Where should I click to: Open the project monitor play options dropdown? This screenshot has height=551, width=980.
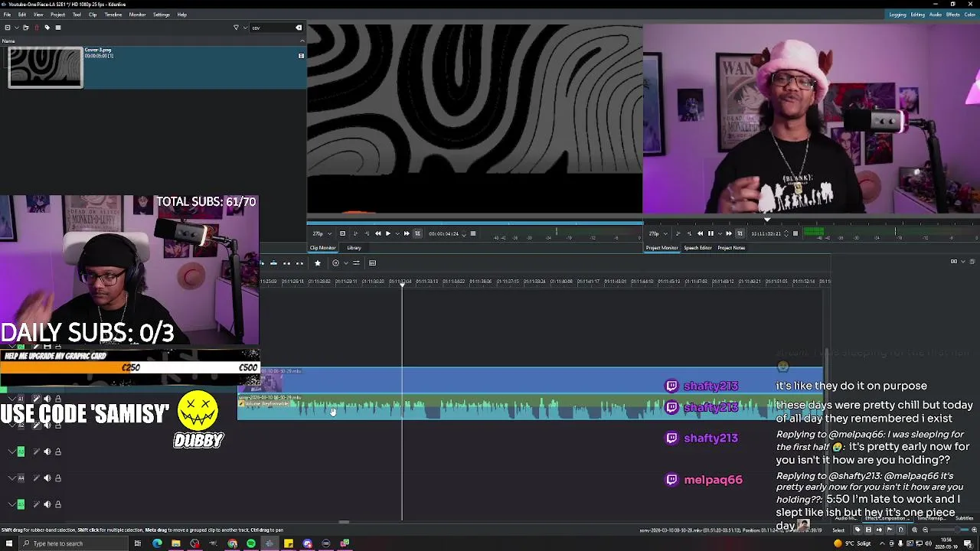(720, 233)
